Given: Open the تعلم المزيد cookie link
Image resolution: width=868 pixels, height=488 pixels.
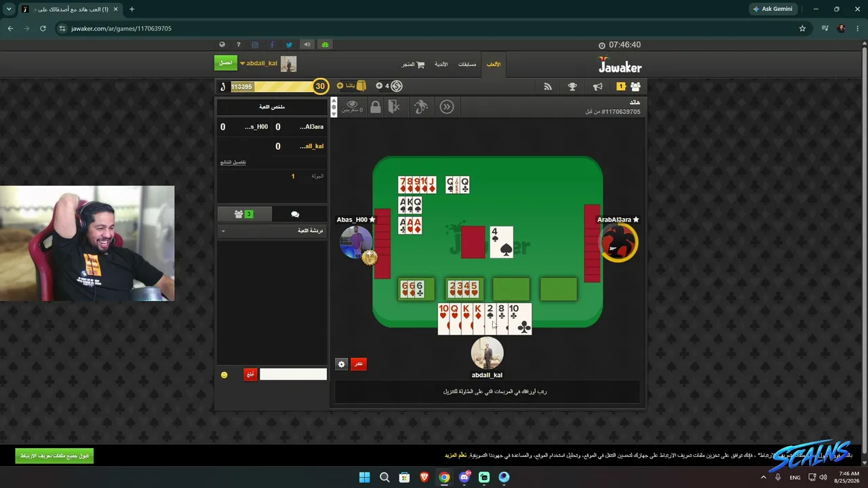Looking at the screenshot, I should pyautogui.click(x=456, y=455).
